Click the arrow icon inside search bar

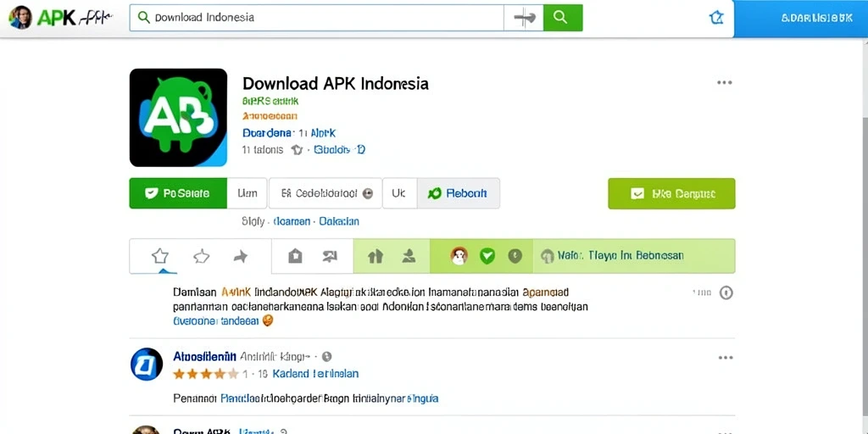[x=524, y=18]
